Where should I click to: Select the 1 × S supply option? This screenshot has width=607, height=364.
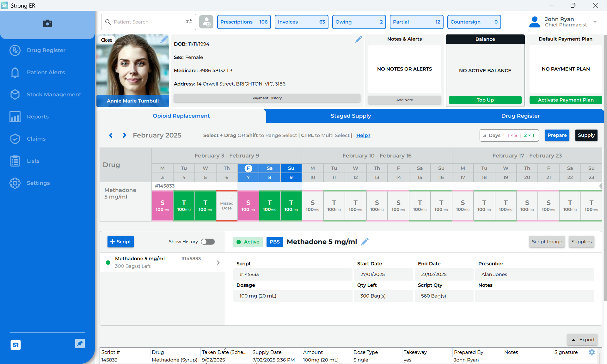512,135
